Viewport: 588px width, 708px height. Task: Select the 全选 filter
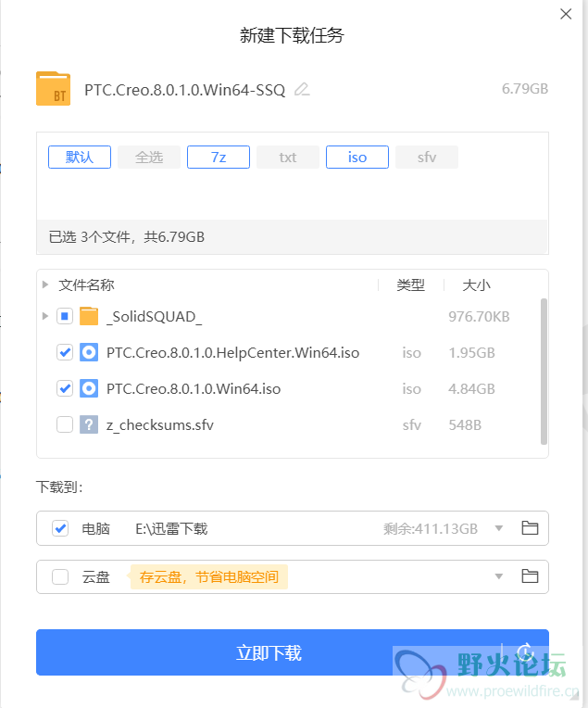click(x=149, y=158)
